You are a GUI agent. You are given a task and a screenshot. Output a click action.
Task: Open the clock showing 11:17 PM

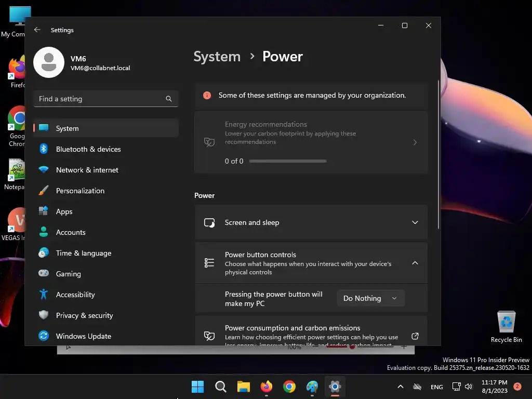click(x=495, y=387)
